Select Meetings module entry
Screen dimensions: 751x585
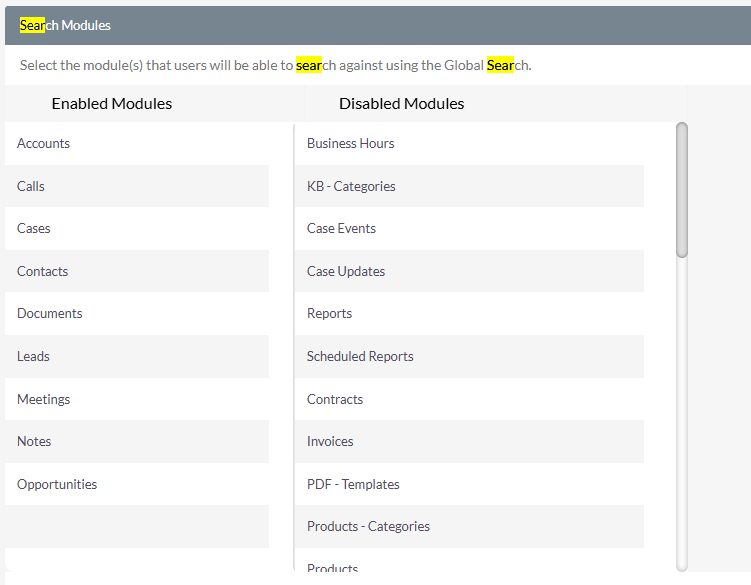[137, 399]
